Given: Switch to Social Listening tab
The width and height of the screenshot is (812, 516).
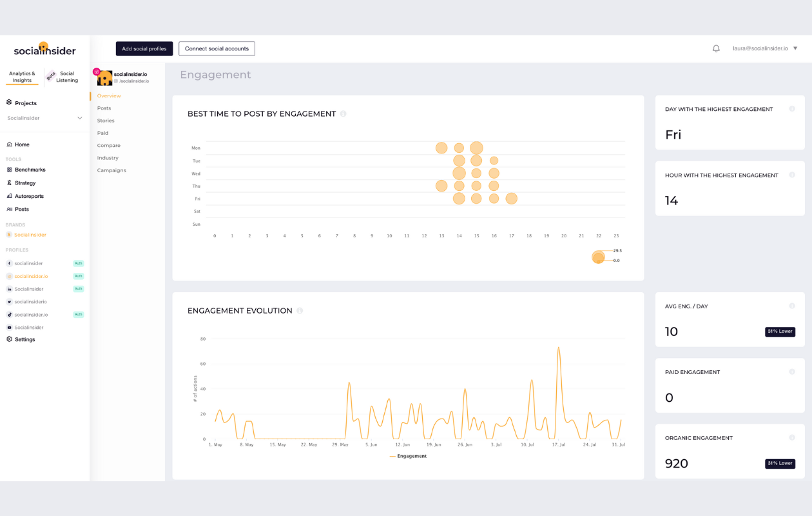Looking at the screenshot, I should [x=67, y=77].
